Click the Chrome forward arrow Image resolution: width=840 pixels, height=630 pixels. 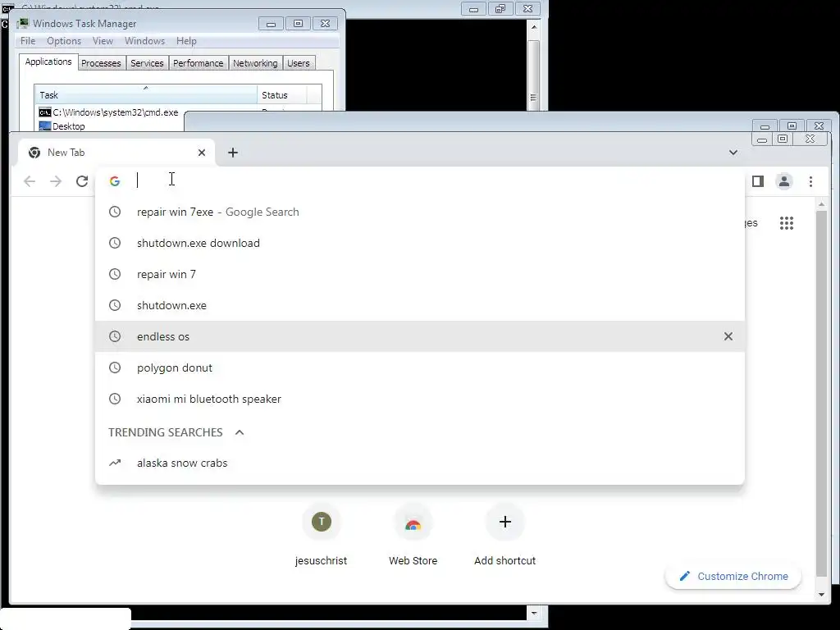(56, 181)
